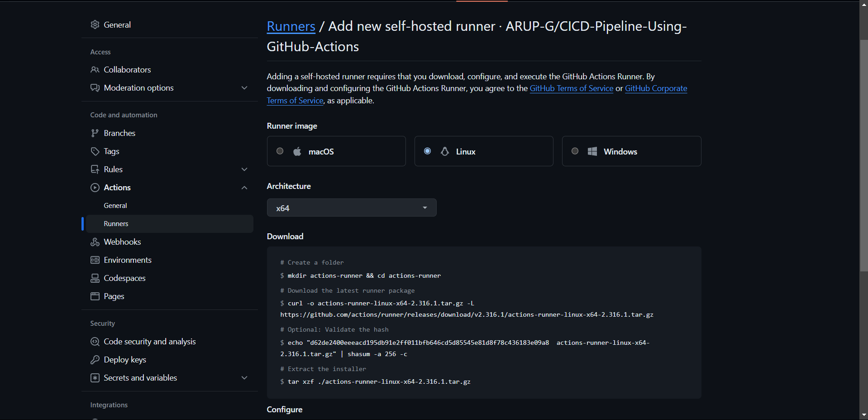This screenshot has height=420, width=868.
Task: Click the Code security shield-search icon
Action: (95, 342)
